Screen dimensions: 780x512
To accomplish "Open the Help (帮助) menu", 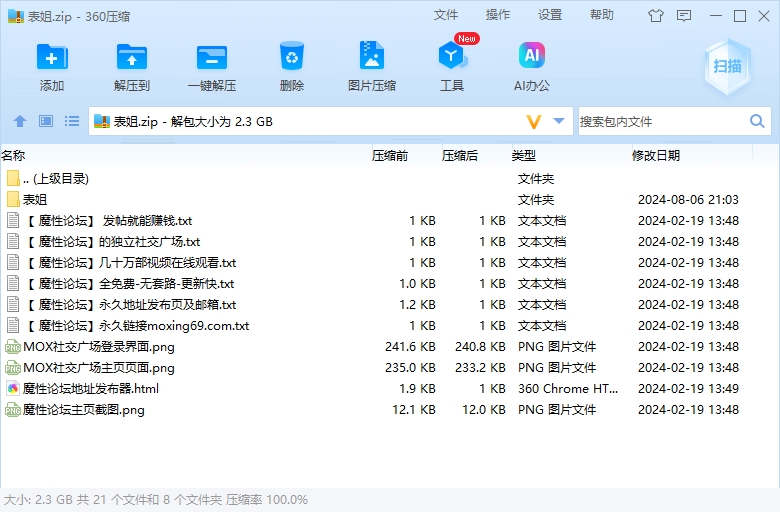I will (x=602, y=15).
